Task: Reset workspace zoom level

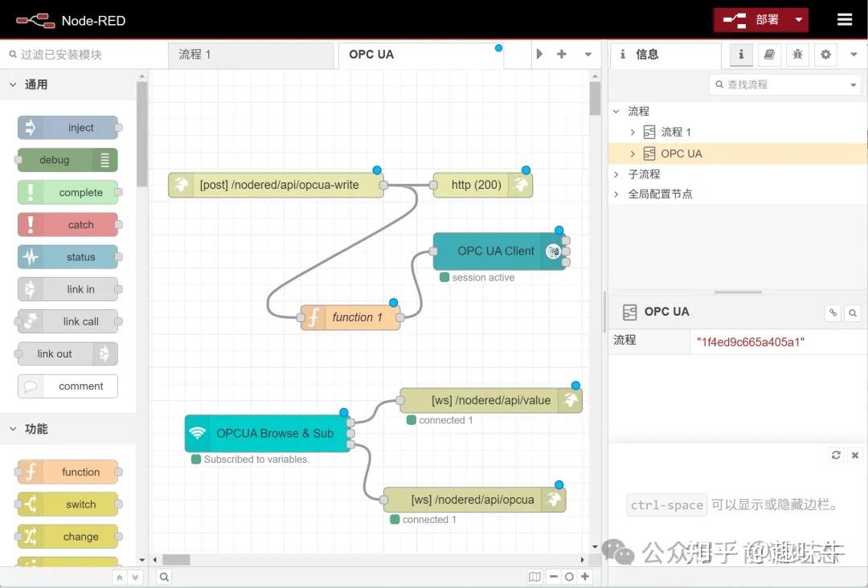Action: [x=569, y=577]
